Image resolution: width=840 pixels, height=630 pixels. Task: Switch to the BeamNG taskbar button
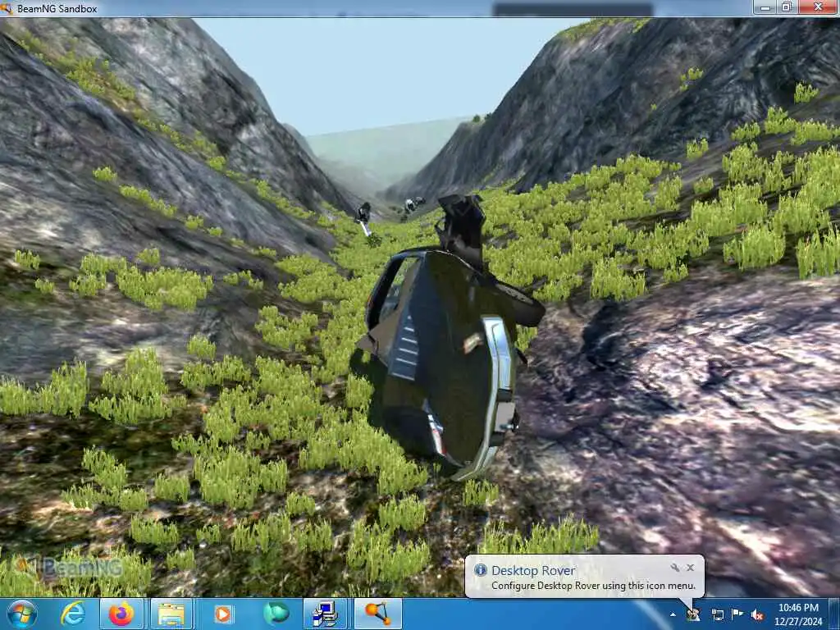coord(377,614)
